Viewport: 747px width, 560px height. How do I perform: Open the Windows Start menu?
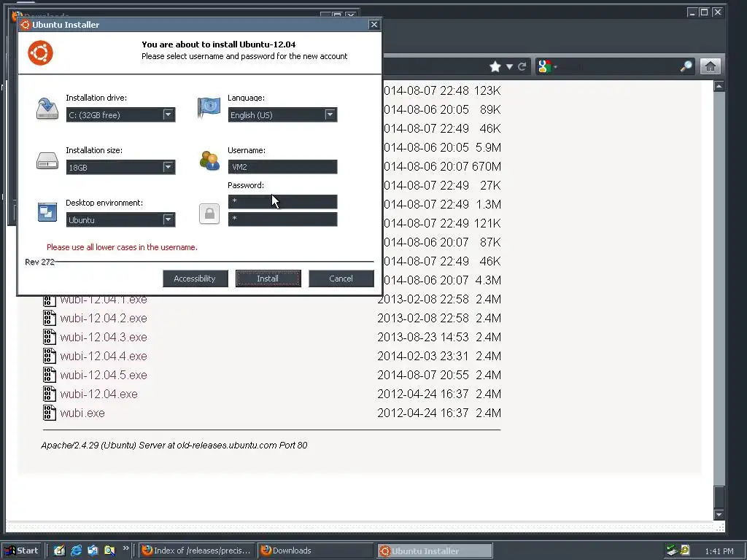(22, 551)
